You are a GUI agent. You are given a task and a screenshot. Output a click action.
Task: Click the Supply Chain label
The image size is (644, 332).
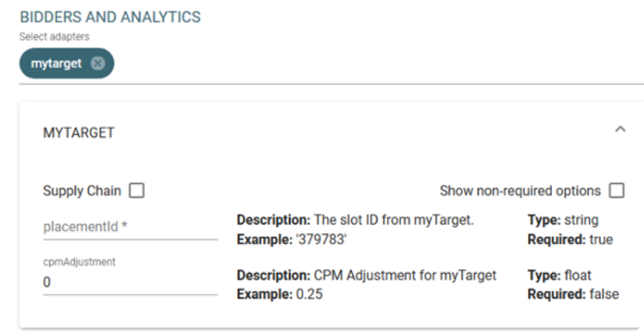click(82, 191)
